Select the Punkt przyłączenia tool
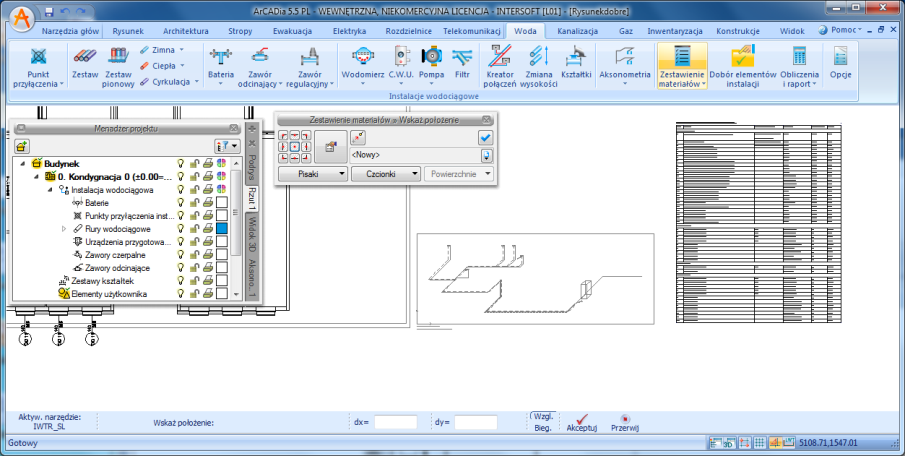The width and height of the screenshot is (905, 456). [x=38, y=67]
